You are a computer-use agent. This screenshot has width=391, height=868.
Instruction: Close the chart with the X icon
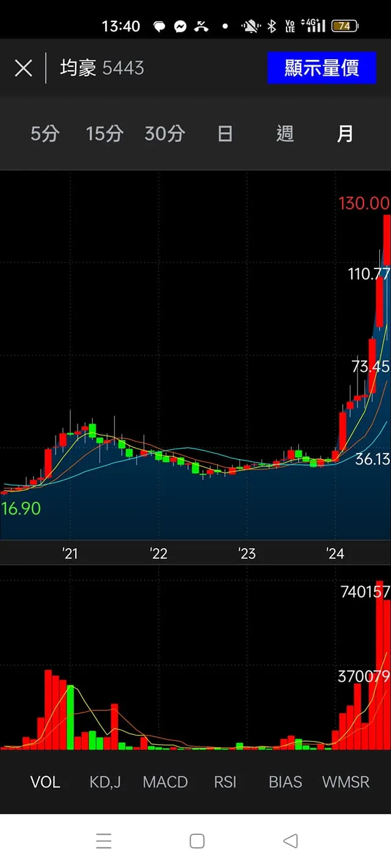point(23,68)
